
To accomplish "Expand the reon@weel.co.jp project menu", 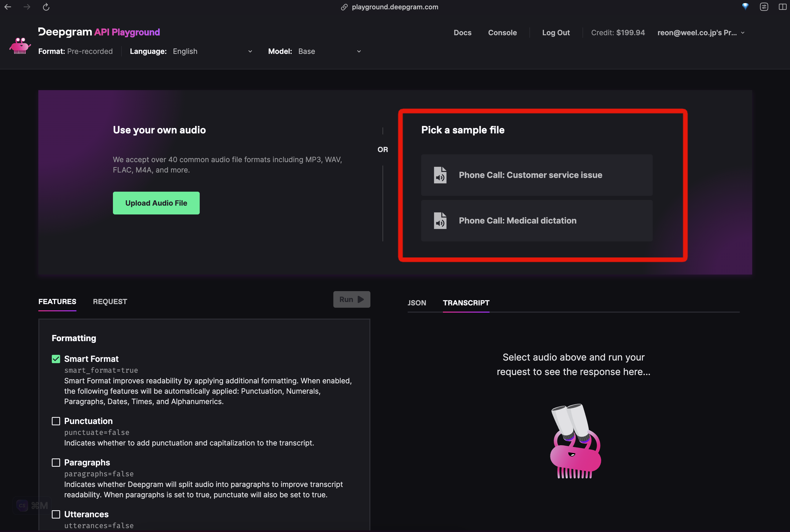I will pos(701,33).
